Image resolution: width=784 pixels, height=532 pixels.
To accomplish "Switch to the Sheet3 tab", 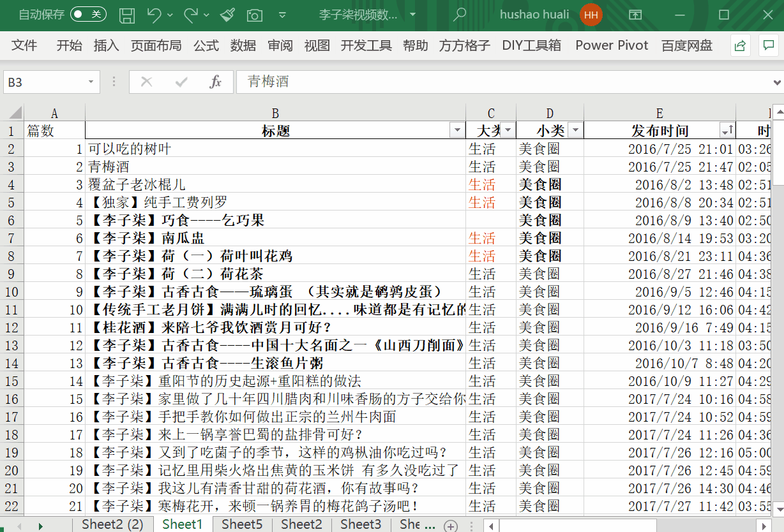I will pos(361,524).
